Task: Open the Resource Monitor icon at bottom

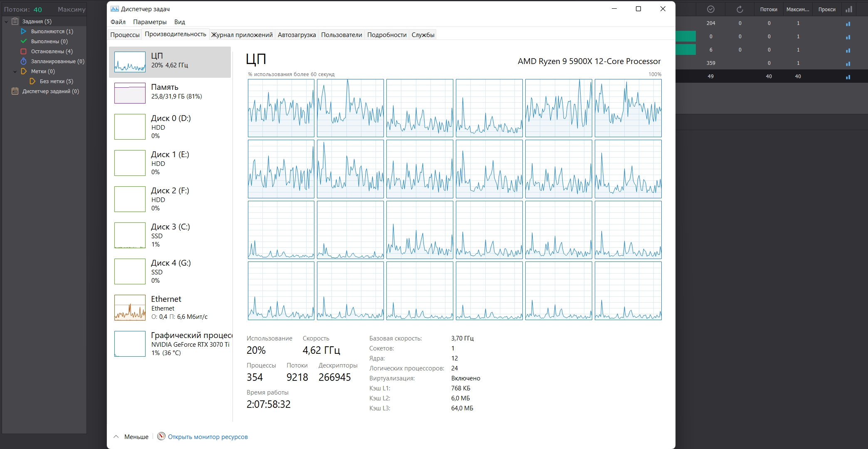Action: coord(161,437)
